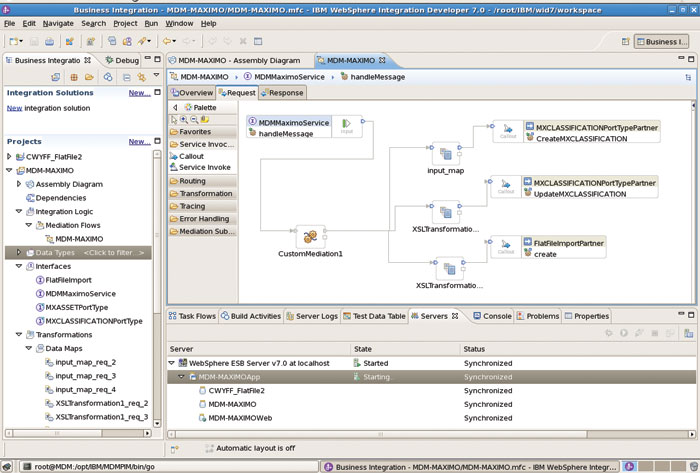Click the CreateMXCLASSIFICATION callout node
Image resolution: width=700 pixels, height=473 pixels.
(576, 133)
